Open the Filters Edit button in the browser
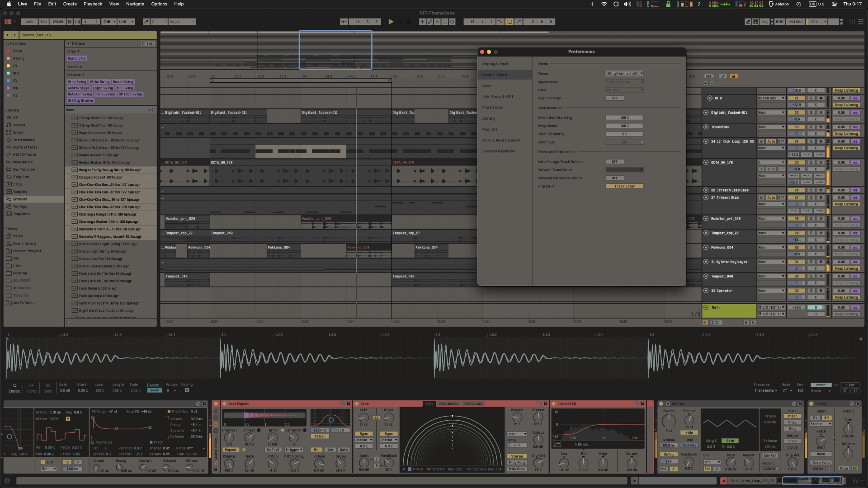Image resolution: width=868 pixels, height=488 pixels. tap(148, 43)
